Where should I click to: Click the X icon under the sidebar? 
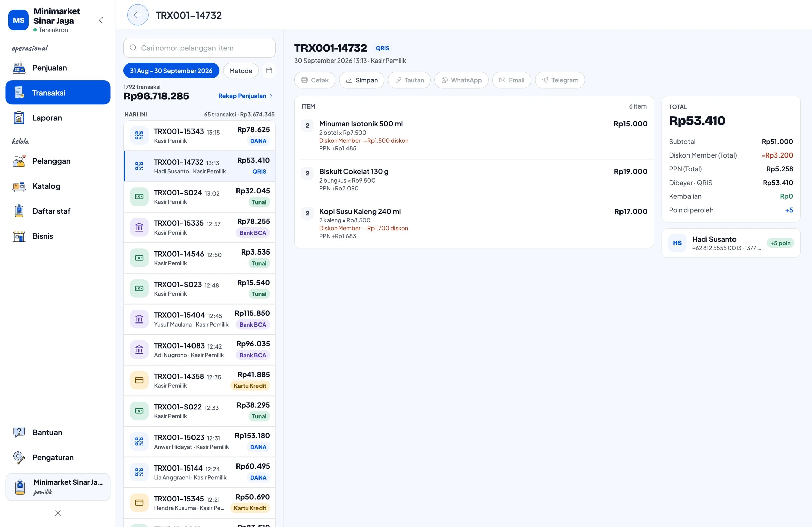pos(58,513)
